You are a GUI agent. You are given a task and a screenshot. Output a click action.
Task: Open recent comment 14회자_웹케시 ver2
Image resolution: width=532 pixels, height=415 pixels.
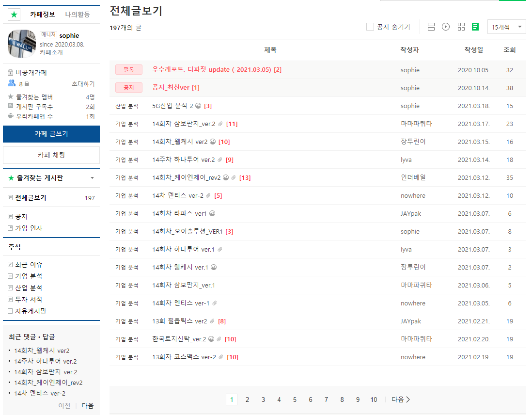click(42, 351)
